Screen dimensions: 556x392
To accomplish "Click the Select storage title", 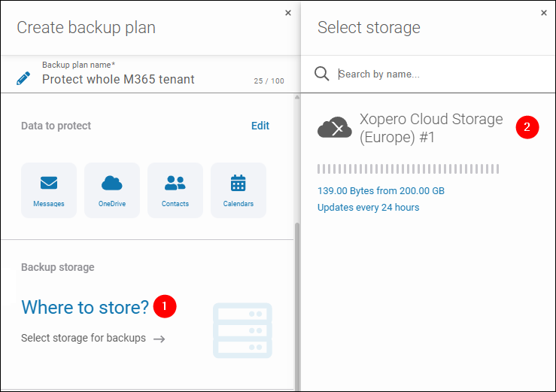I will click(x=369, y=27).
